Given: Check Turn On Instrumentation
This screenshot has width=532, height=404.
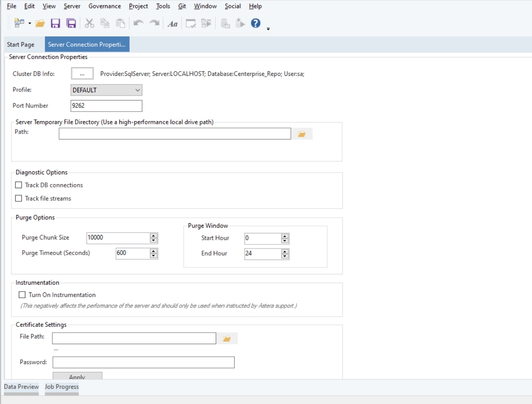Looking at the screenshot, I should pos(22,295).
